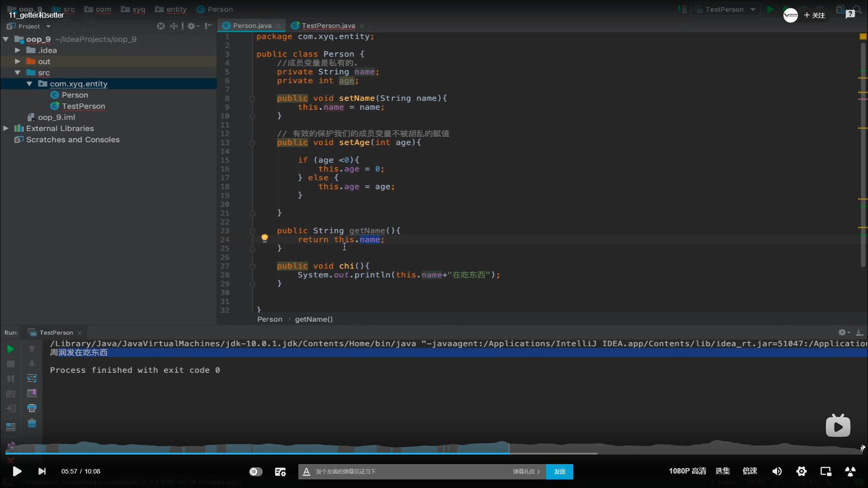Image resolution: width=868 pixels, height=488 pixels.
Task: Toggle picture-in-picture mode icon
Action: tap(826, 471)
